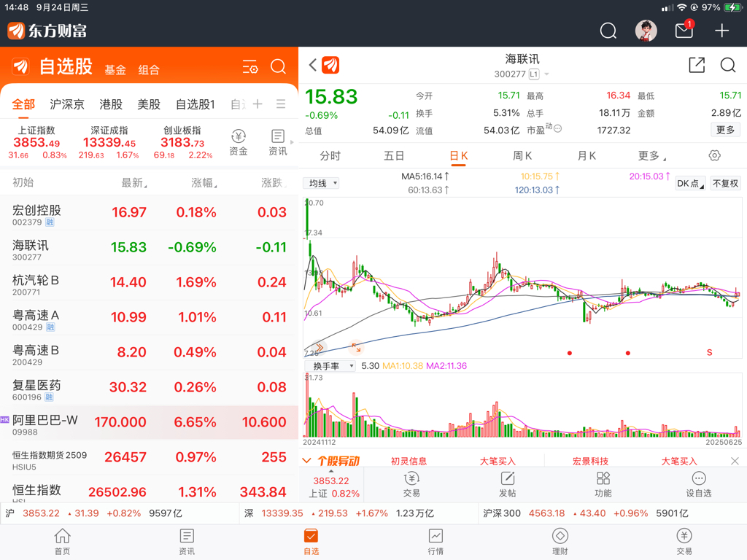Image resolution: width=747 pixels, height=560 pixels.
Task: Open 均线 indicator dropdown
Action: point(321,183)
